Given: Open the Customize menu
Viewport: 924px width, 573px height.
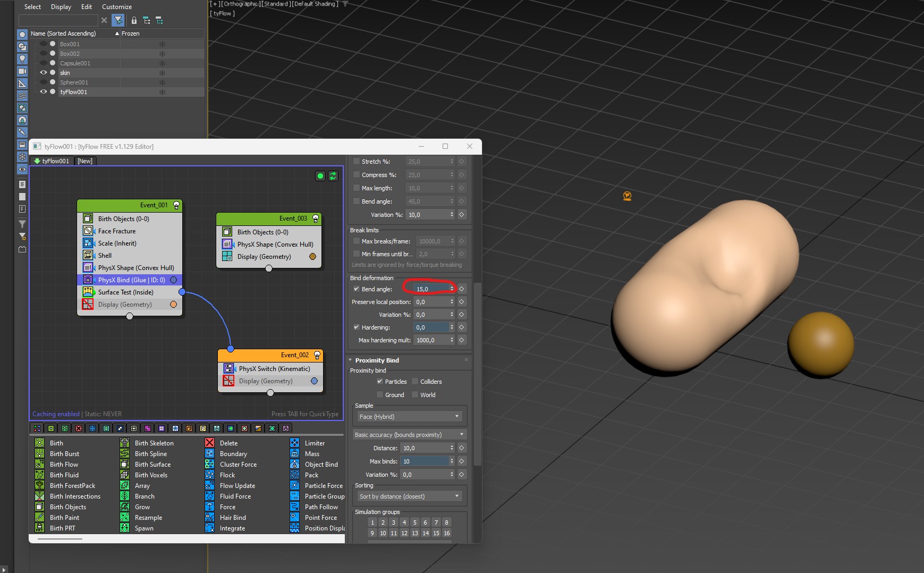Looking at the screenshot, I should tap(116, 7).
